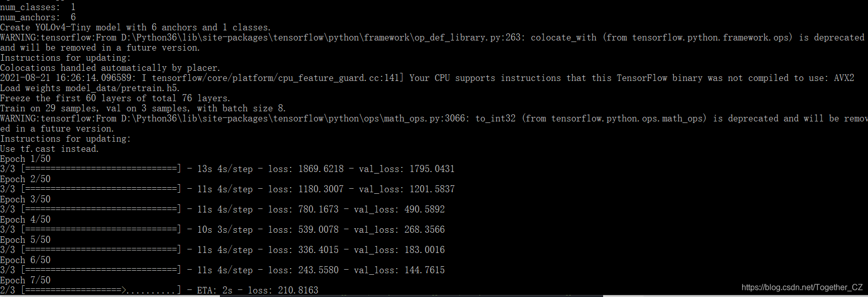This screenshot has width=868, height=297.
Task: Click the 'Epoch 3/50' label
Action: point(25,199)
